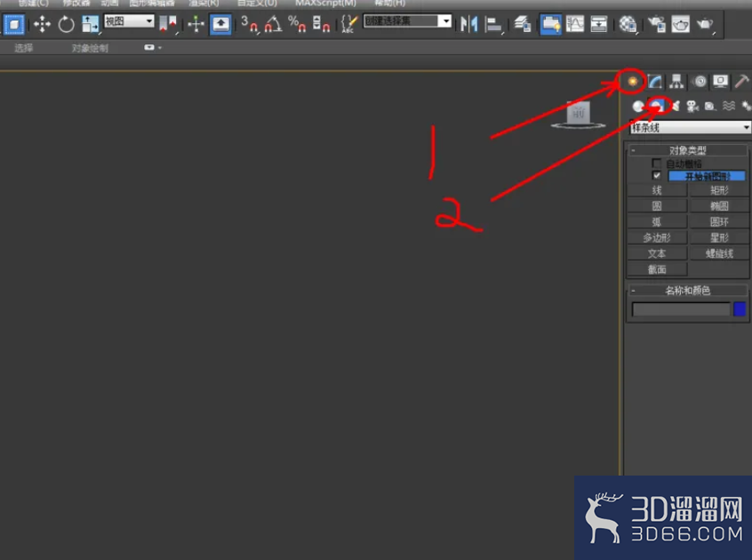This screenshot has width=752, height=560.
Task: Open the MAXScript(M) menu
Action: tap(325, 4)
